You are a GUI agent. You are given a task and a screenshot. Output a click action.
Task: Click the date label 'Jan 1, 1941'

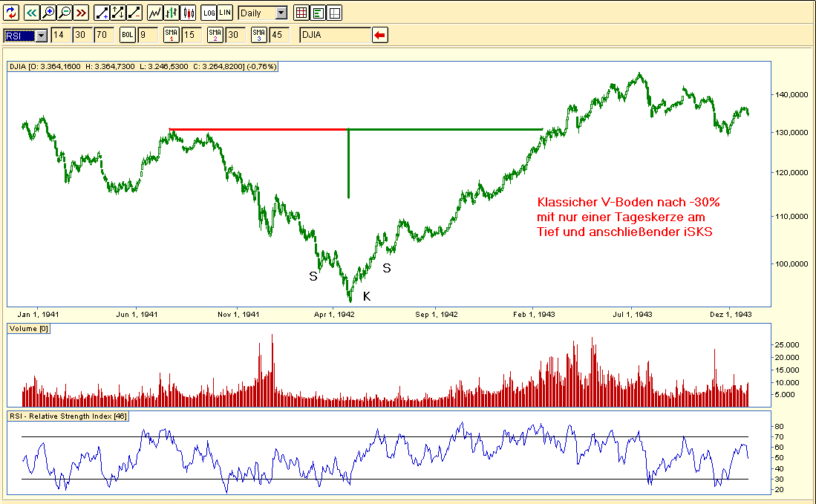(x=38, y=315)
